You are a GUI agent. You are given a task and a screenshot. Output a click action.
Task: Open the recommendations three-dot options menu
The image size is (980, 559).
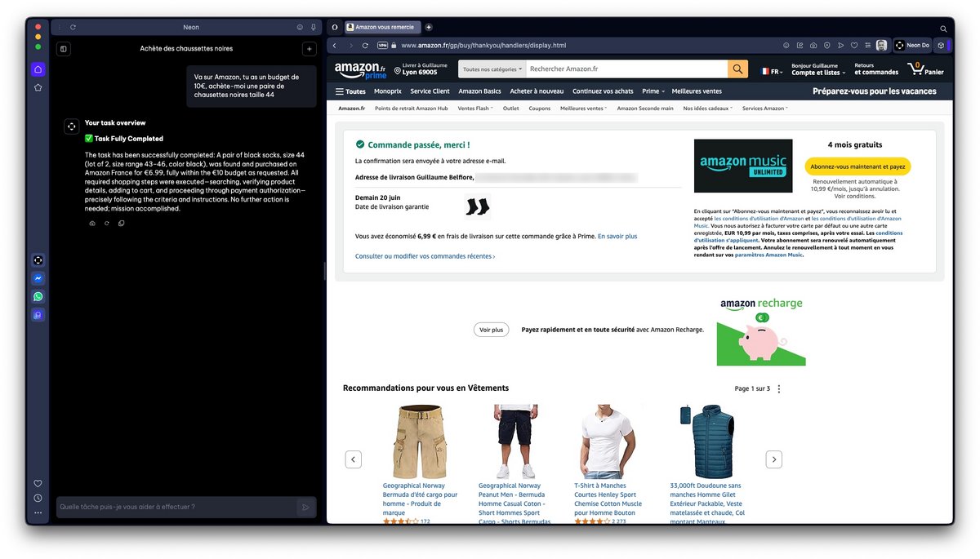tap(778, 388)
